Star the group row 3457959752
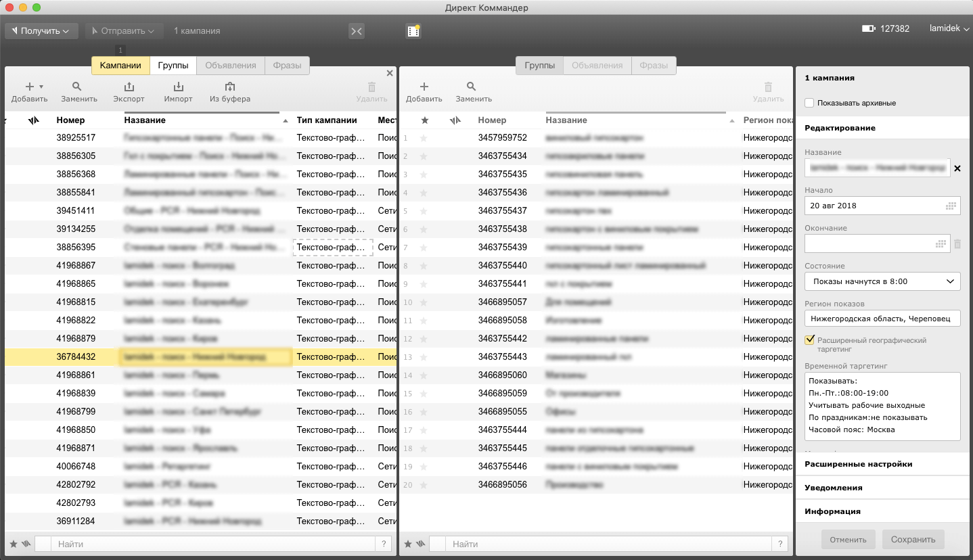Screen dimensions: 973x560 pos(424,138)
